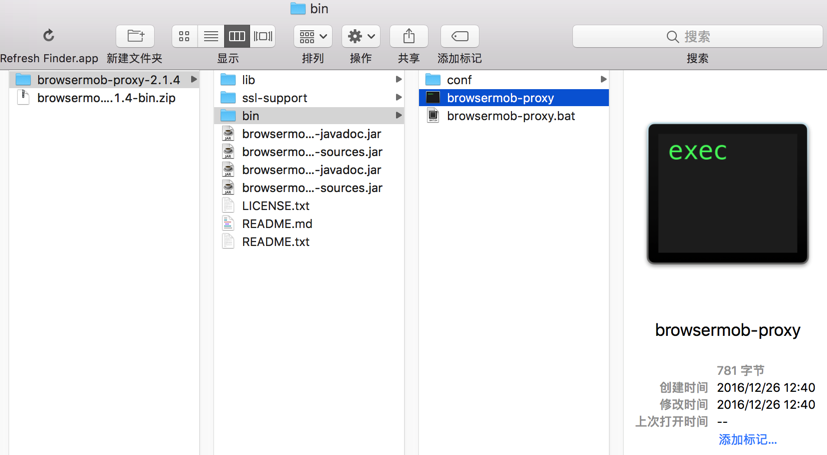827x455 pixels.
Task: Click the zip archive file icon
Action: [x=23, y=98]
